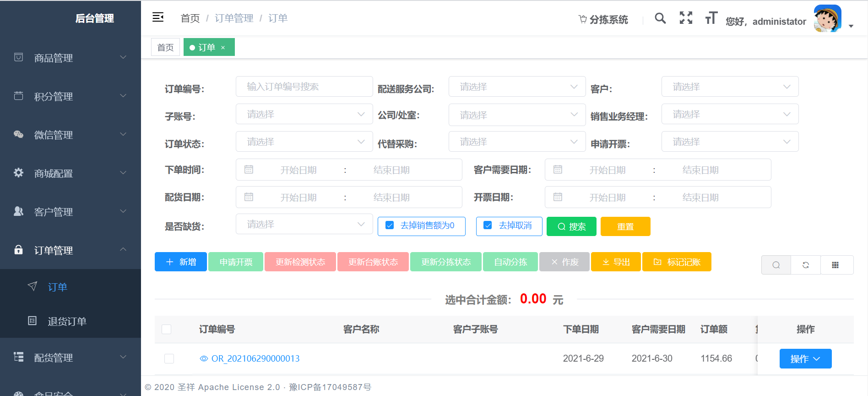Image resolution: width=868 pixels, height=396 pixels.
Task: Click the 客户管理 user icon
Action: 18,211
